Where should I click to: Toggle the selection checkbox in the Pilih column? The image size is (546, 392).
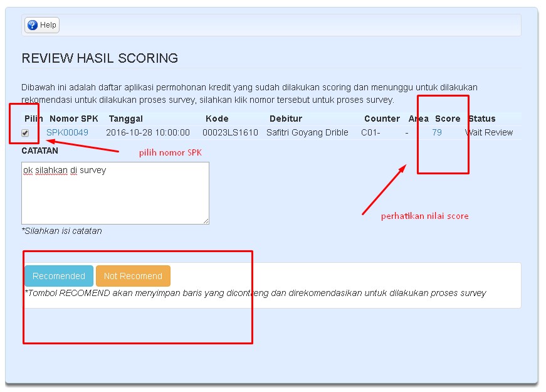point(24,132)
